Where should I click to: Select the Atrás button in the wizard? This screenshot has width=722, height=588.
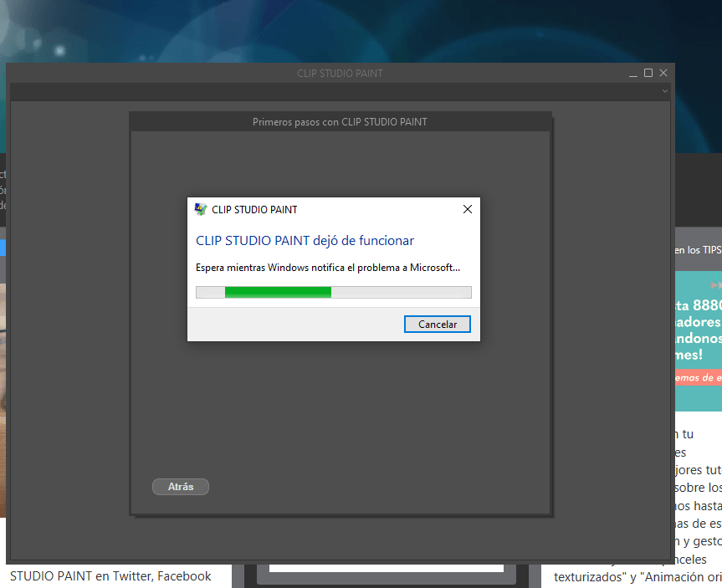pyautogui.click(x=180, y=486)
